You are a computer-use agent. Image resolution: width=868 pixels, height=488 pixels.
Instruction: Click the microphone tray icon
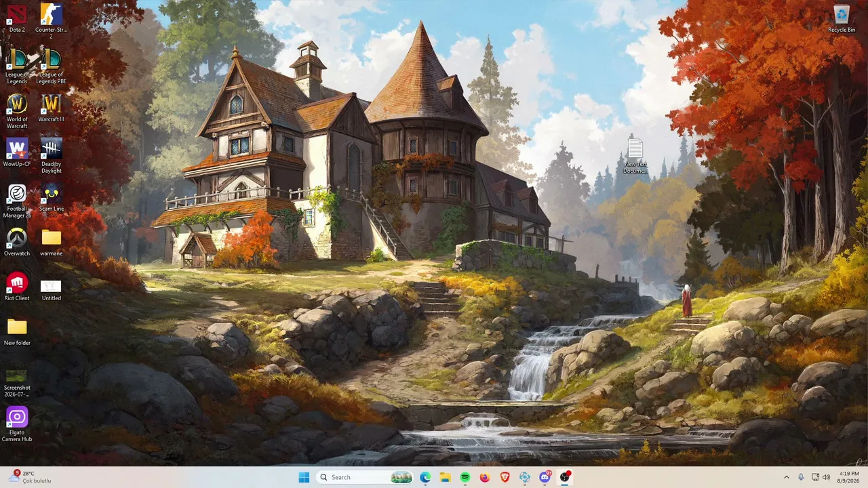[801, 477]
